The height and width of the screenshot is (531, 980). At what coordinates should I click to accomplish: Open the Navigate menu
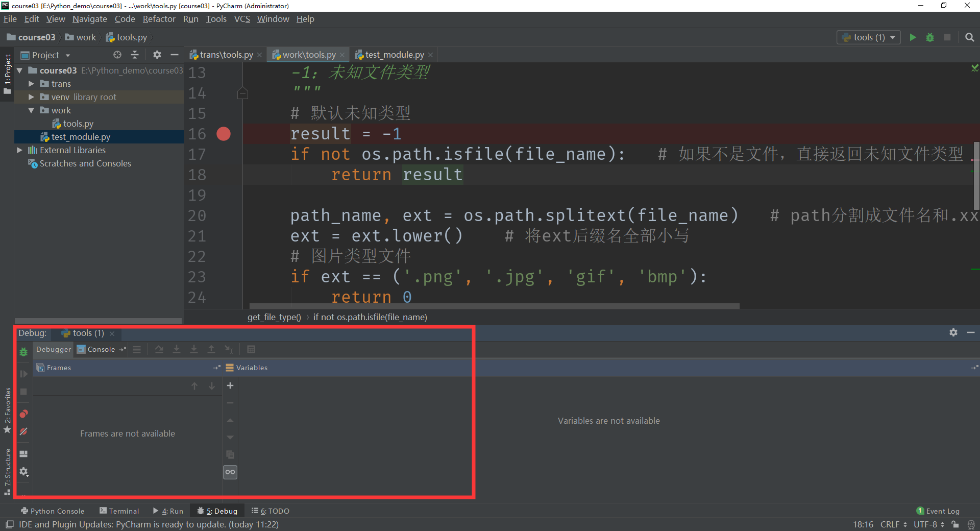(90, 19)
